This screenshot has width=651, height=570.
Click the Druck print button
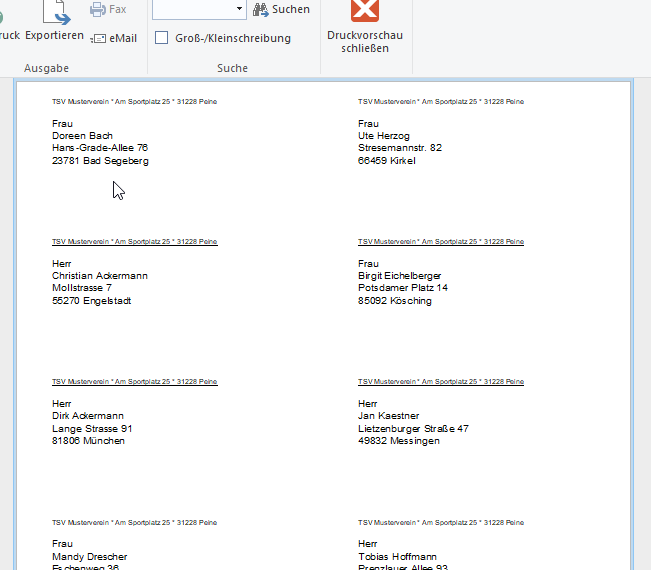click(8, 35)
